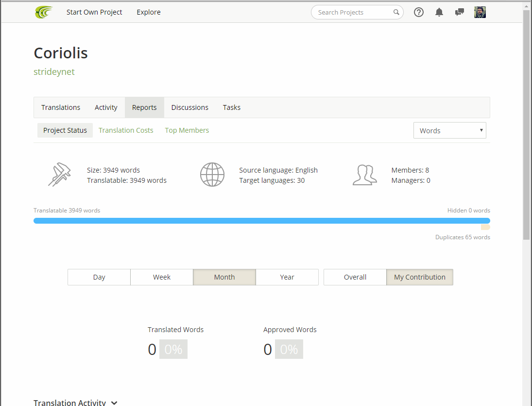Viewport: 532px width, 406px height.
Task: Switch to the Tasks tab
Action: pos(232,107)
